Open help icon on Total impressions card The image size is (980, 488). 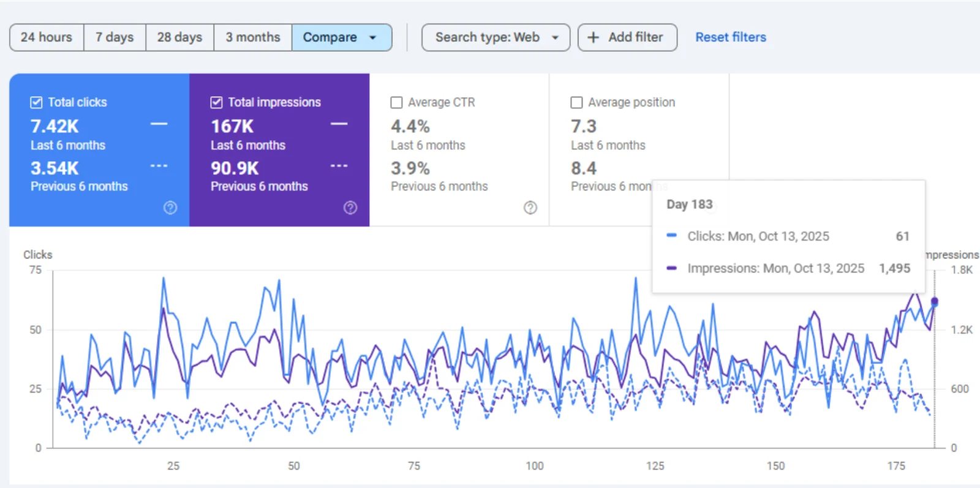click(x=350, y=208)
